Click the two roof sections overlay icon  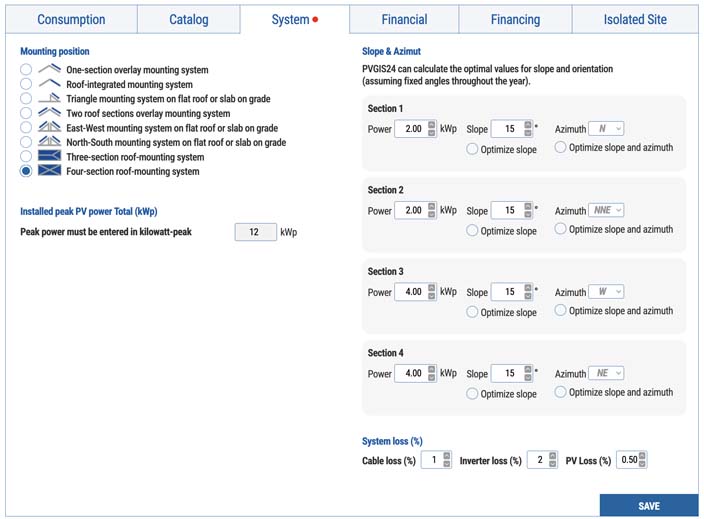coord(49,114)
